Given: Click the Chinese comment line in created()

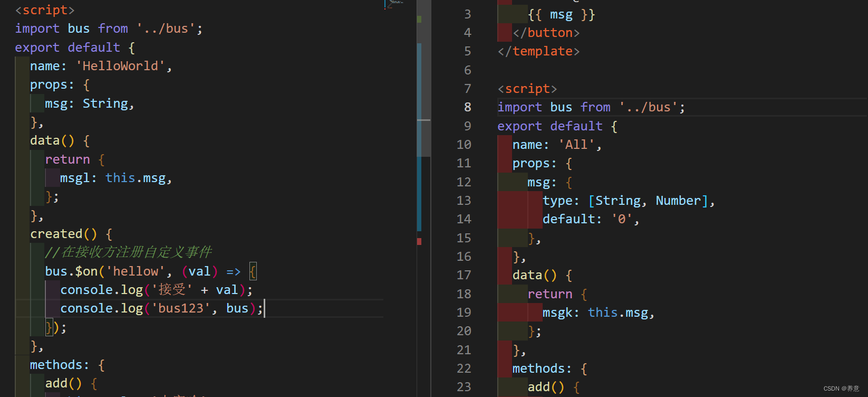Looking at the screenshot, I should tap(129, 252).
